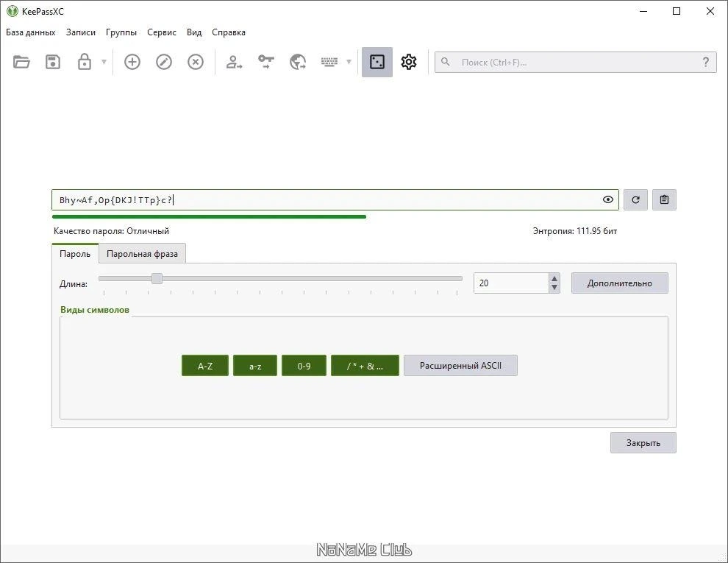Toggle digits 0-9 characters
The width and height of the screenshot is (728, 563).
tap(304, 366)
